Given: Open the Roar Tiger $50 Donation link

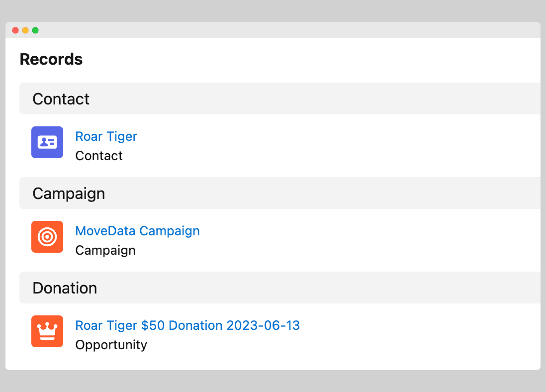Looking at the screenshot, I should 187,325.
